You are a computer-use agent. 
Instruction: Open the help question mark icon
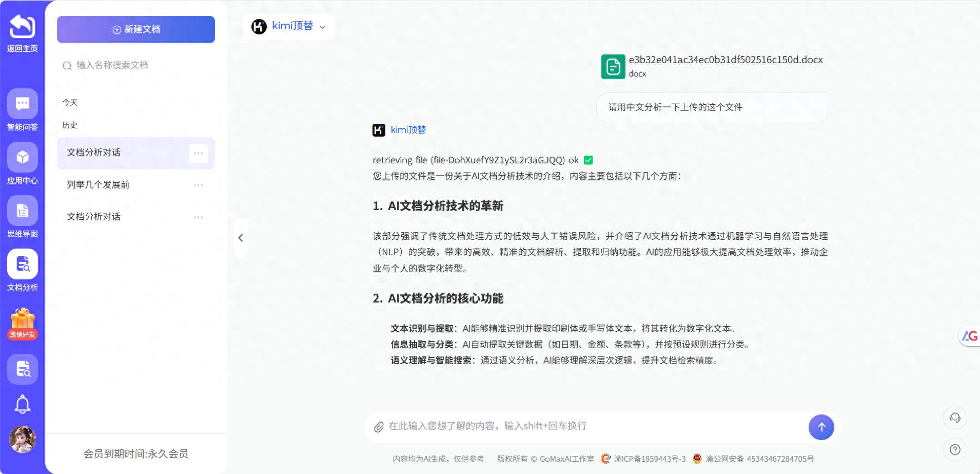coord(955,450)
